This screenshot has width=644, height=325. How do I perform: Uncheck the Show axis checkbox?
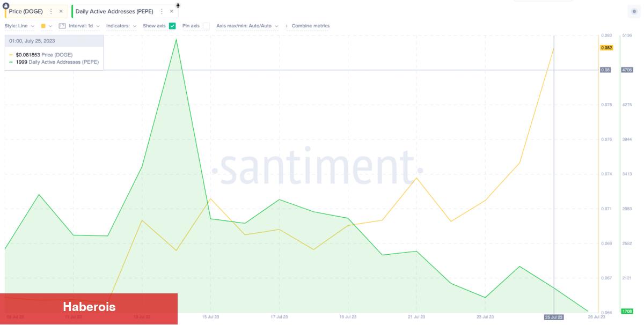click(172, 26)
